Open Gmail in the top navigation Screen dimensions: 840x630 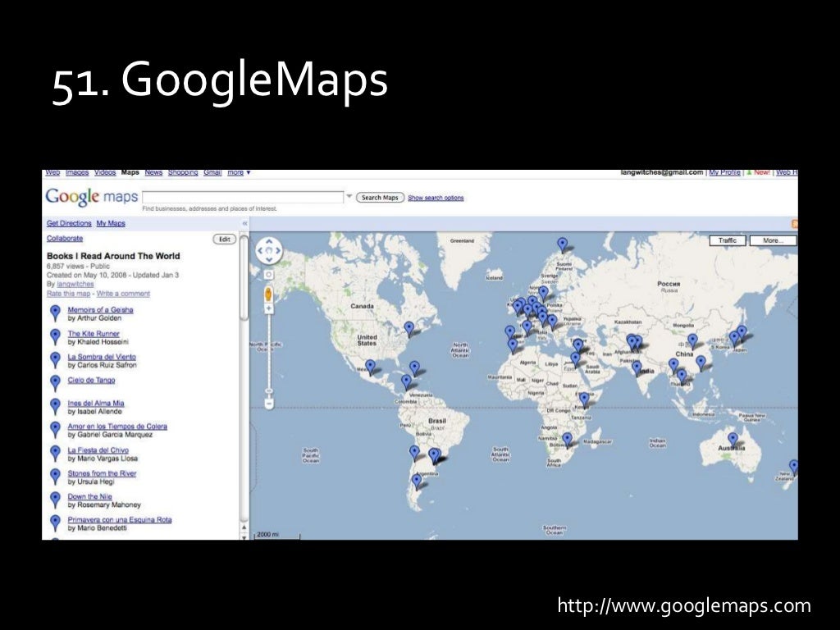point(212,172)
